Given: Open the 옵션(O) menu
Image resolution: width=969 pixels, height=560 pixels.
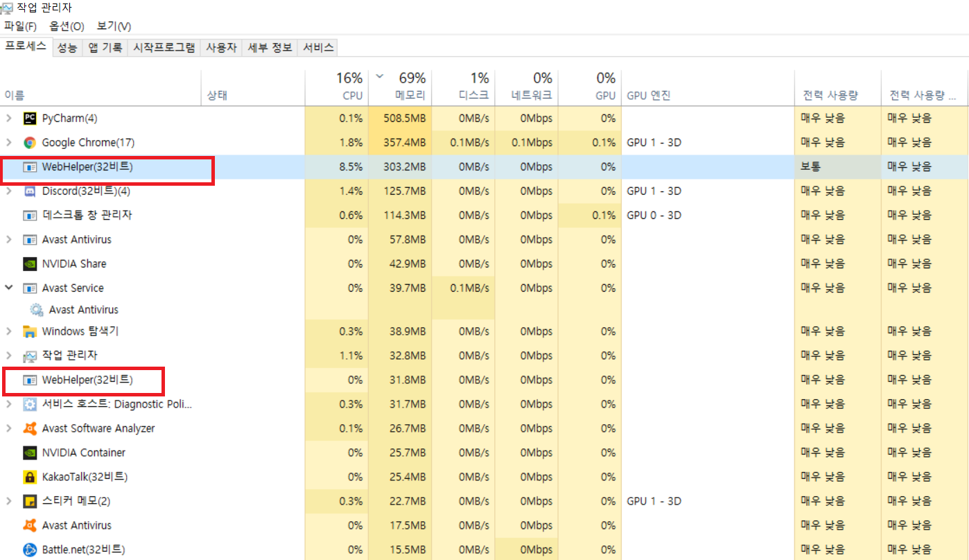Looking at the screenshot, I should [x=67, y=26].
